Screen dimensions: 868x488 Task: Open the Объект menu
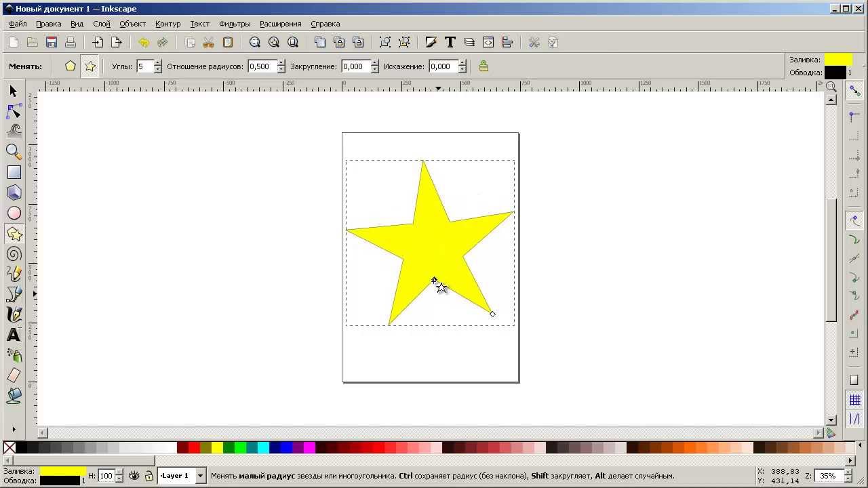[x=132, y=24]
